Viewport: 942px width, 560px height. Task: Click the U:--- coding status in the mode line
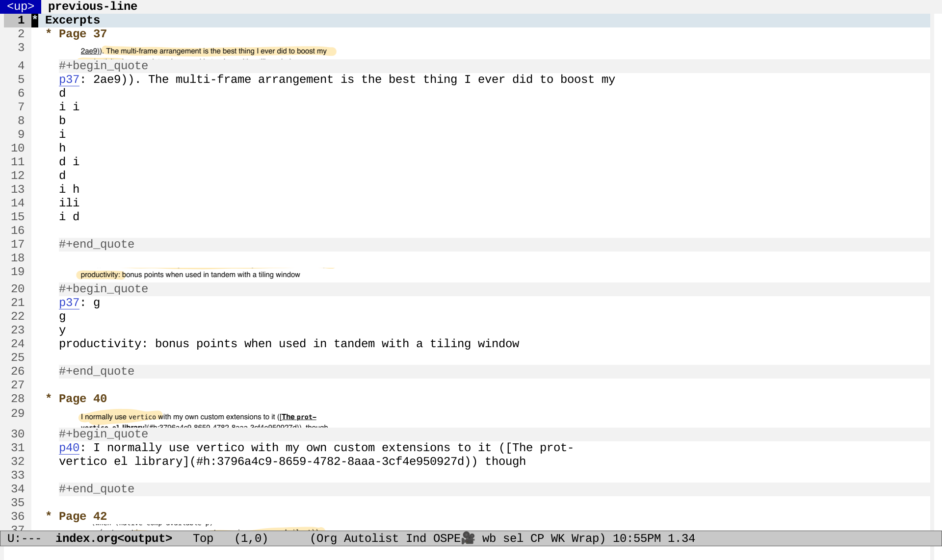point(24,538)
